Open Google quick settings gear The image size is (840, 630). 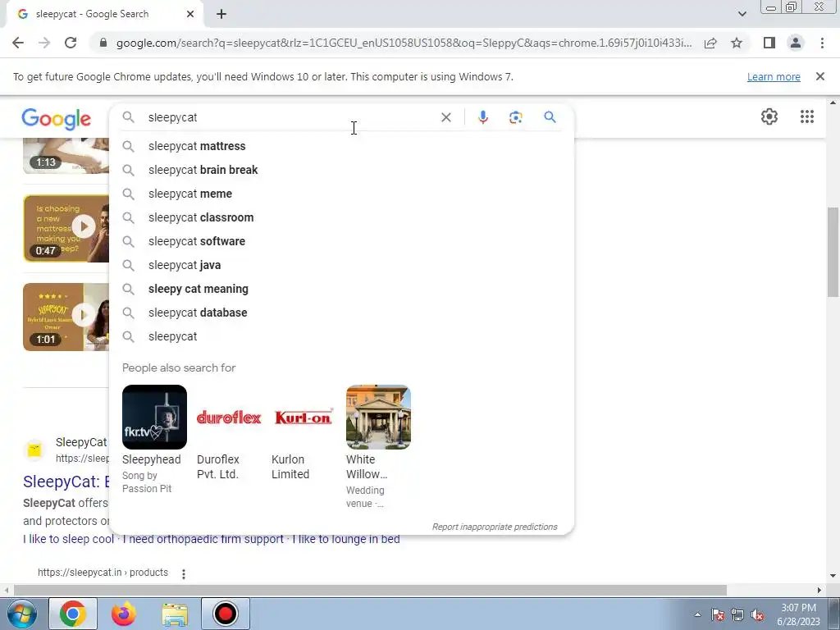click(769, 116)
